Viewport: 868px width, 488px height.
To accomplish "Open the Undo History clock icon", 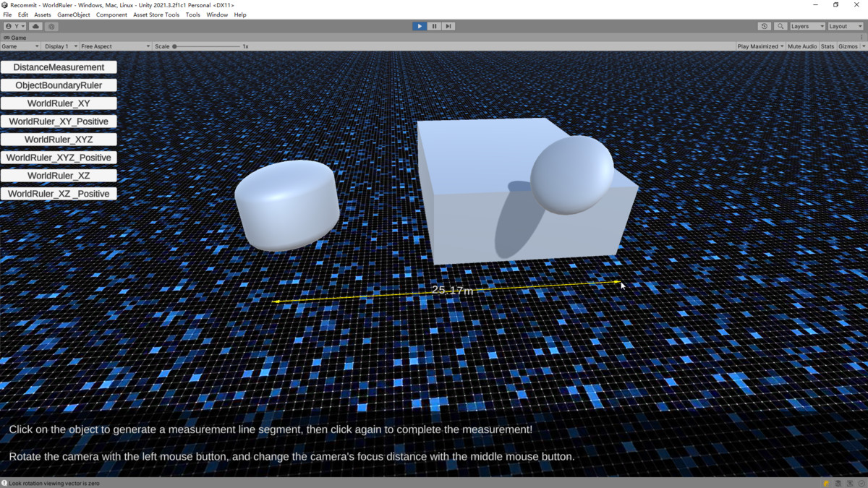I will [765, 27].
